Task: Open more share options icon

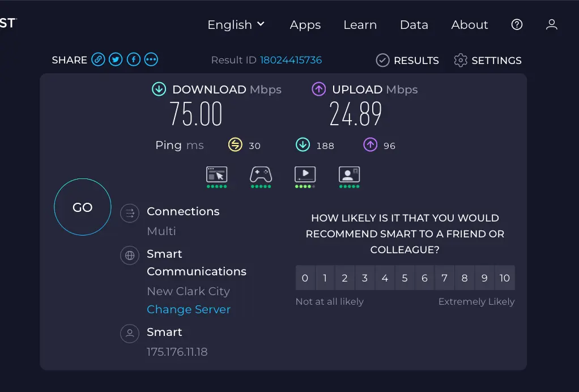Action: (x=151, y=59)
